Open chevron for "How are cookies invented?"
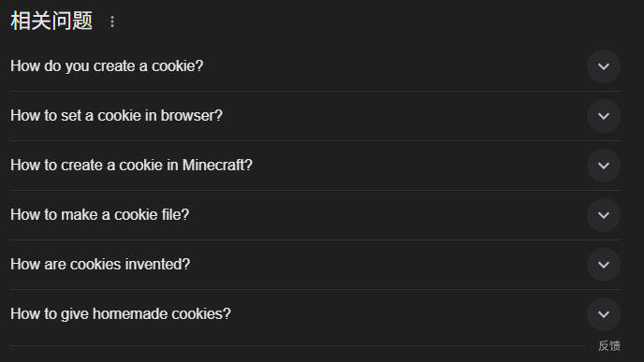 (x=604, y=265)
